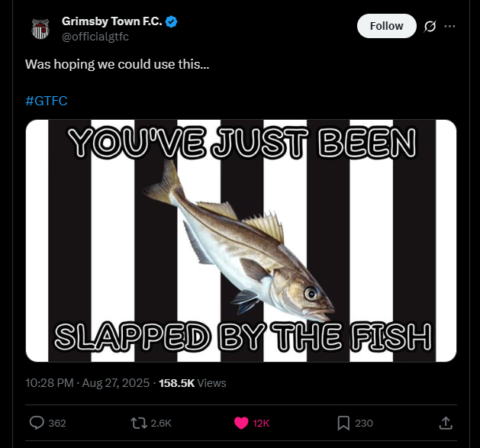The height and width of the screenshot is (448, 480).
Task: Click the 12K likes count
Action: (262, 424)
